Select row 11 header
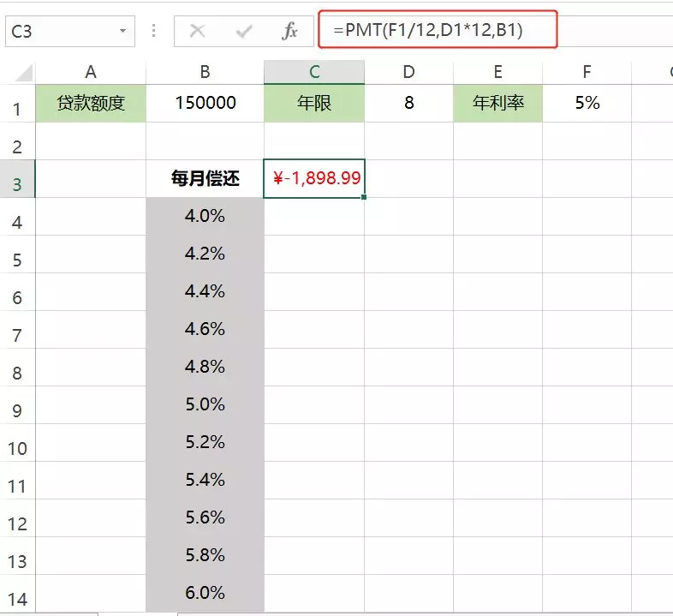 click(17, 481)
